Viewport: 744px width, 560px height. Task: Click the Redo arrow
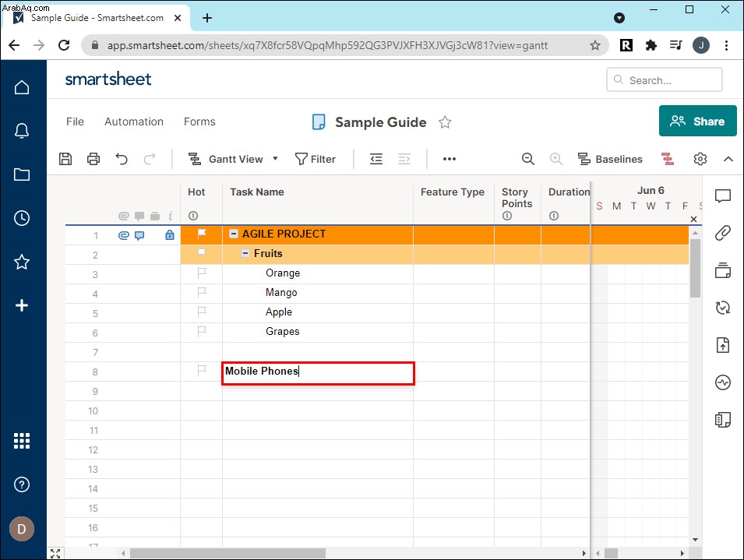click(150, 159)
